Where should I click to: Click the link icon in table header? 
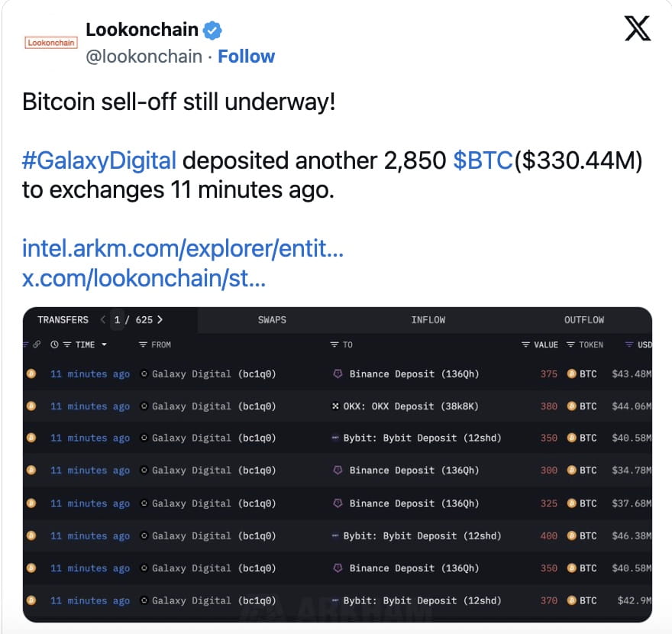click(37, 344)
